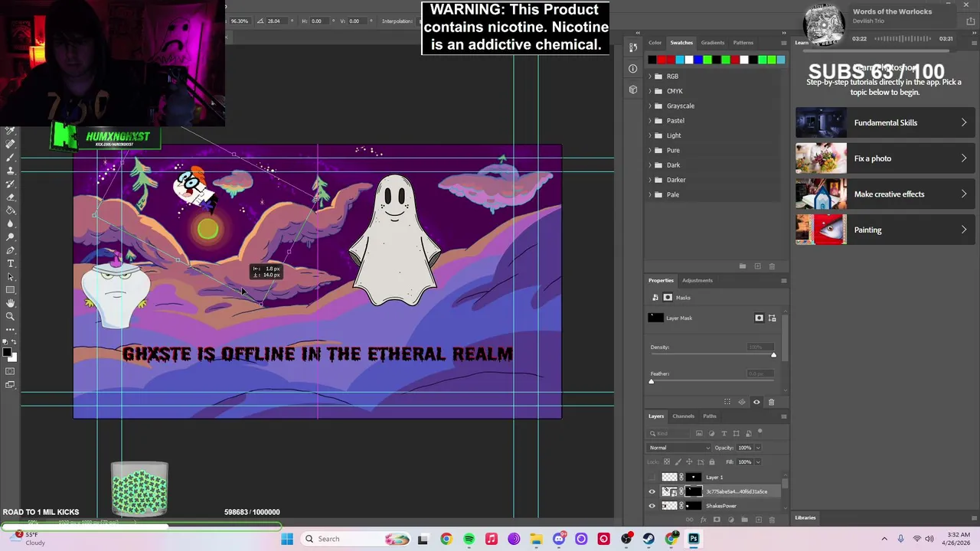Switch to the Paths tab
This screenshot has height=551, width=980.
(x=710, y=416)
